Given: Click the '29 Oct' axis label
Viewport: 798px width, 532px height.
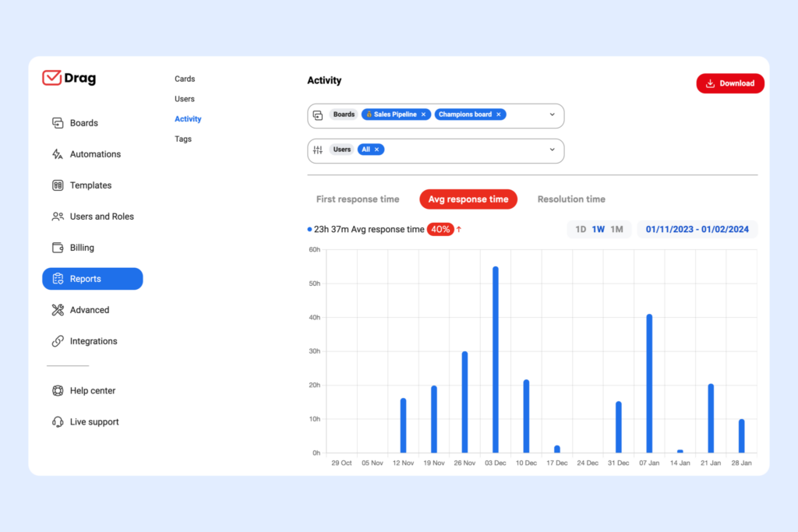Looking at the screenshot, I should [341, 463].
